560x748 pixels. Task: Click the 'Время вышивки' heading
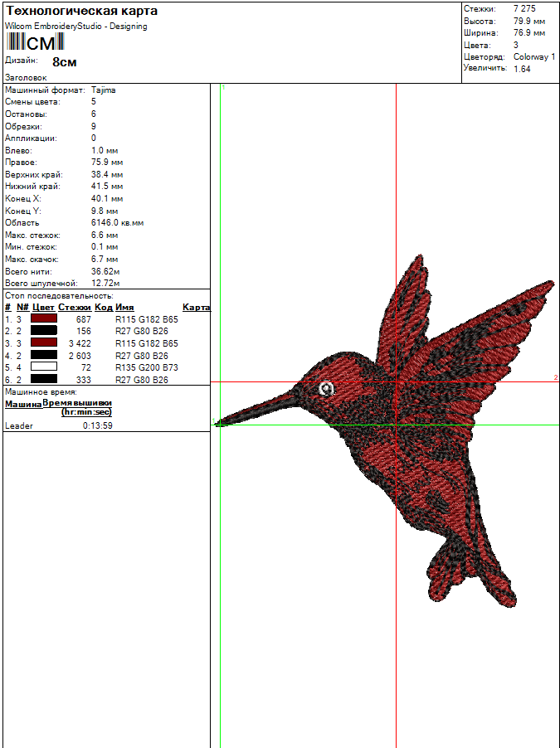77,403
